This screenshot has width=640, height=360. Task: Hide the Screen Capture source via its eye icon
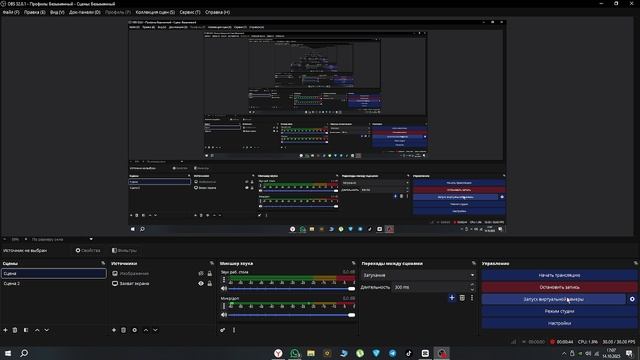(x=201, y=283)
